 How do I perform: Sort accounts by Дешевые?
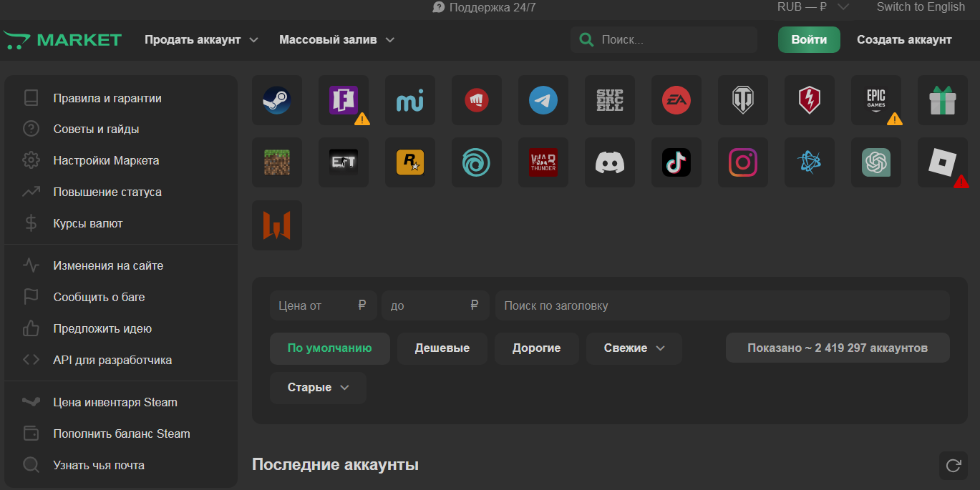(442, 348)
